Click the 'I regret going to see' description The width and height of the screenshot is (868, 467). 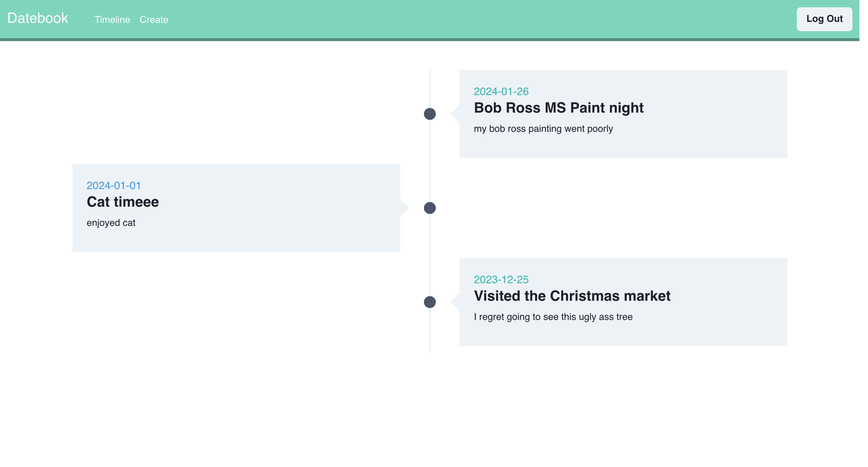(553, 317)
